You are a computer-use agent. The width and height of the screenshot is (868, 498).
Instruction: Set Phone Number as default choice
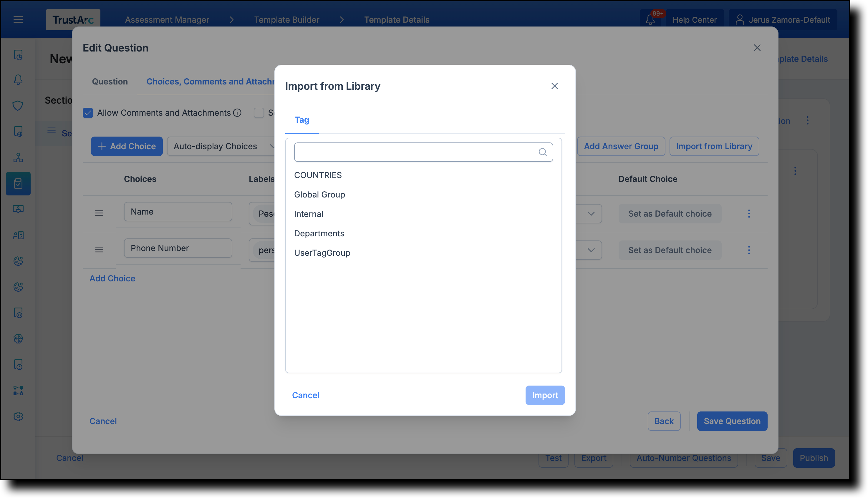670,250
